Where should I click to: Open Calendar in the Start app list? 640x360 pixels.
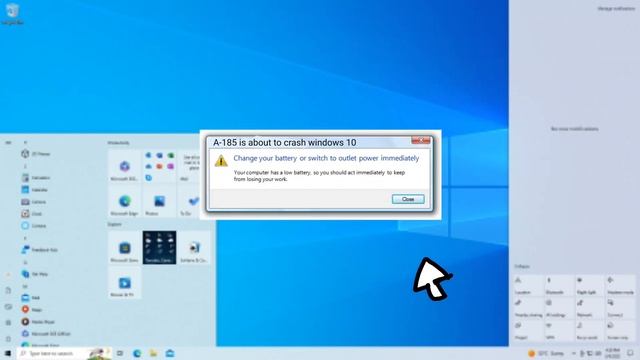[x=35, y=190]
